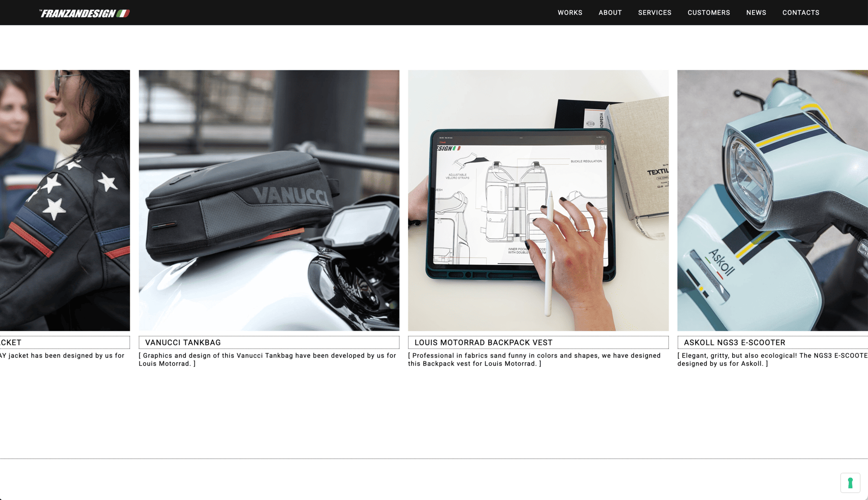Open the green accessibility widget icon
This screenshot has width=868, height=500.
tap(850, 483)
